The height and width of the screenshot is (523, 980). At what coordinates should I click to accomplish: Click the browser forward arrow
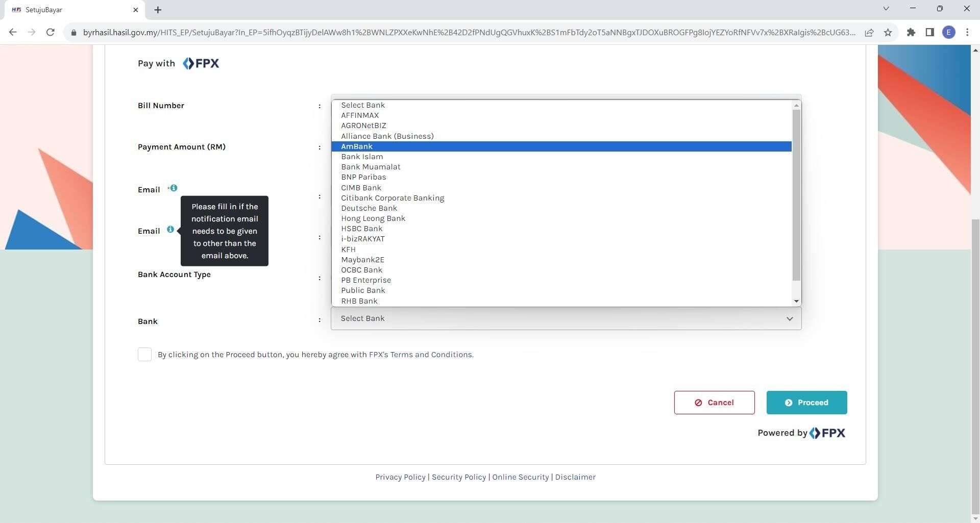tap(32, 32)
